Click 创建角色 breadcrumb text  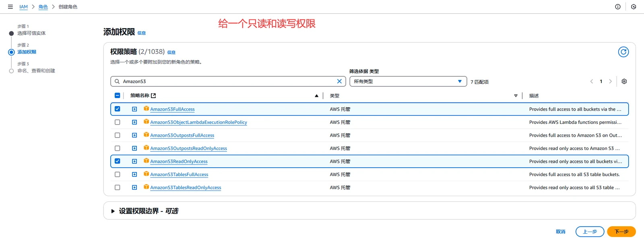(68, 7)
